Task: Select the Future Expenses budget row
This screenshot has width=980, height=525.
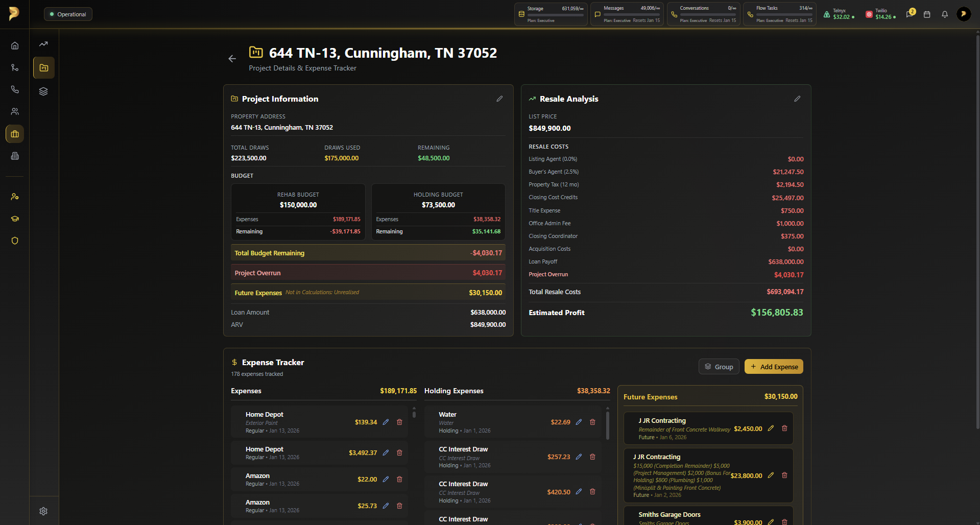Action: tap(368, 293)
